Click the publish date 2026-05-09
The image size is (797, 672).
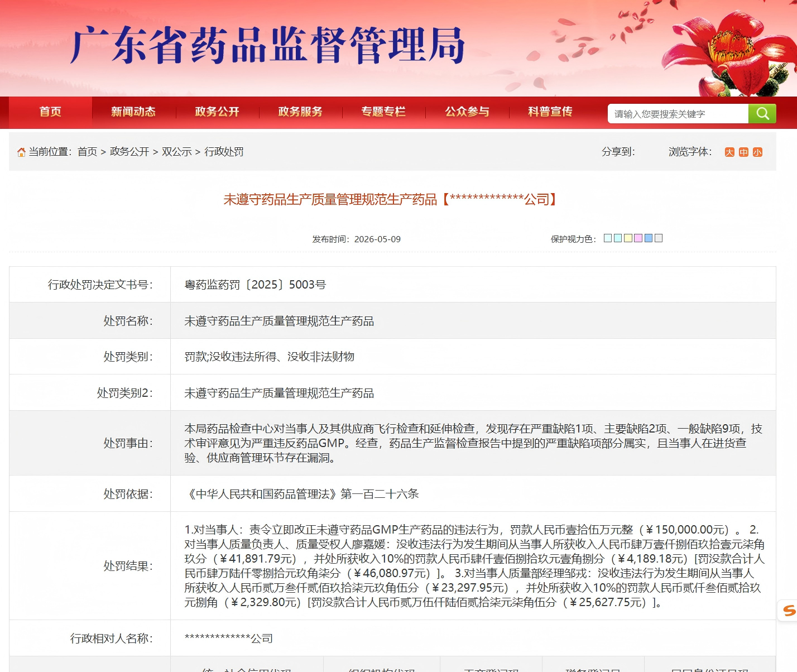[x=377, y=239]
